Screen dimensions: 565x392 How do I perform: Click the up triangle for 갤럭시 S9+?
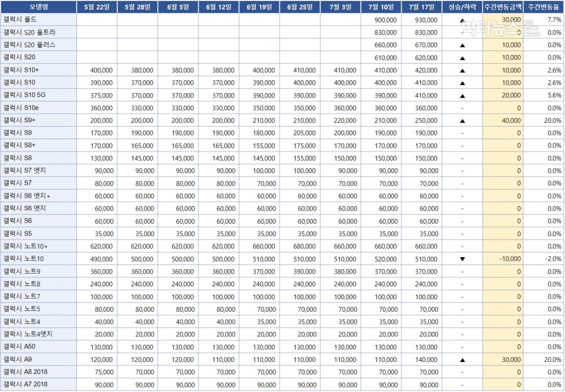[x=462, y=121]
